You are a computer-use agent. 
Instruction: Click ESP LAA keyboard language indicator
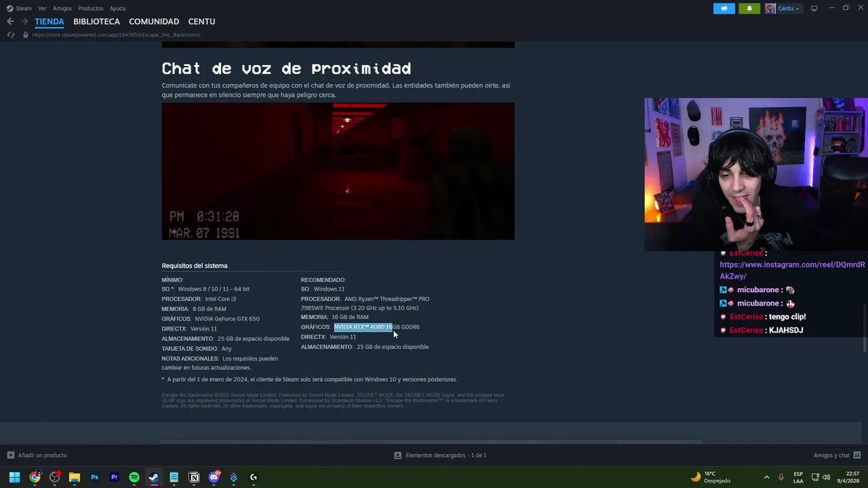[x=798, y=477]
